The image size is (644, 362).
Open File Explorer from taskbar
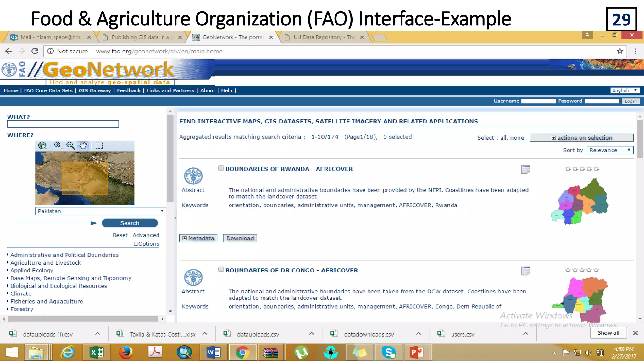36,353
